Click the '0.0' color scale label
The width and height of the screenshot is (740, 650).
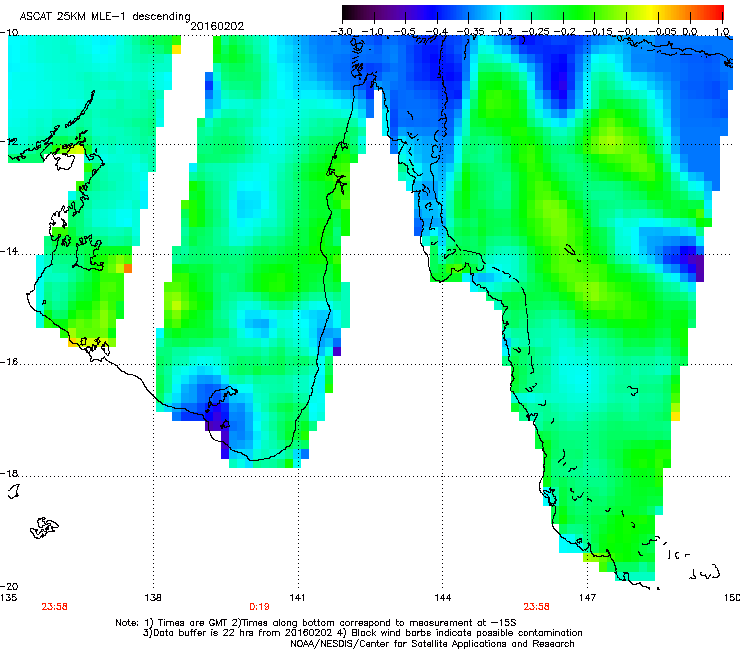click(690, 32)
